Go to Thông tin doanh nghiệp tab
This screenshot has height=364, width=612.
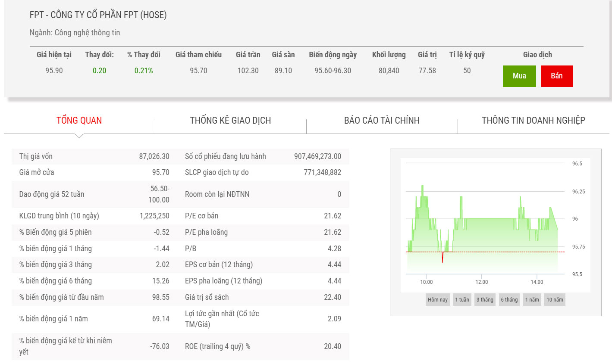[x=533, y=121]
